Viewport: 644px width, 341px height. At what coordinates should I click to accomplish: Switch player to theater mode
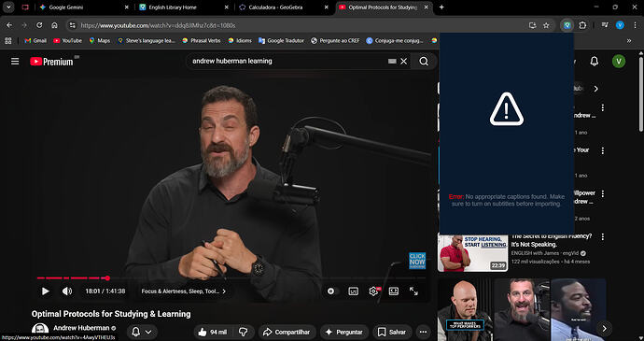(394, 291)
